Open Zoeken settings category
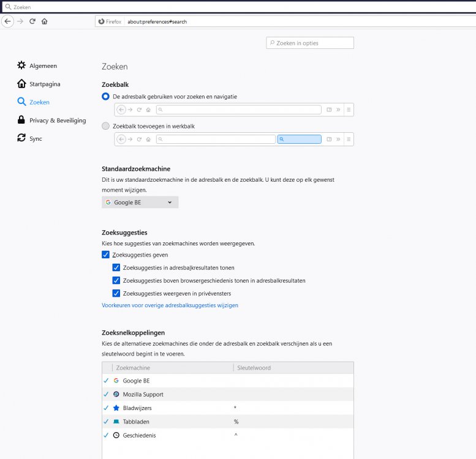The width and height of the screenshot is (476, 459). 39,102
